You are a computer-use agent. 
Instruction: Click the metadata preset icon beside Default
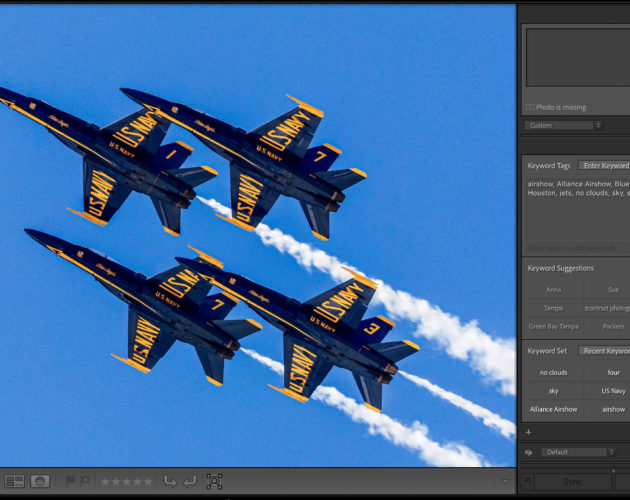click(x=528, y=452)
